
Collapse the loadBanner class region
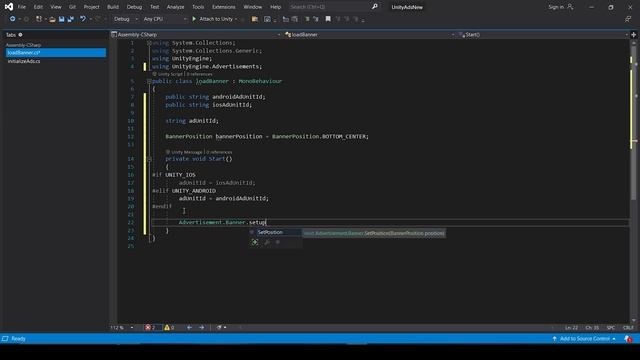click(149, 81)
